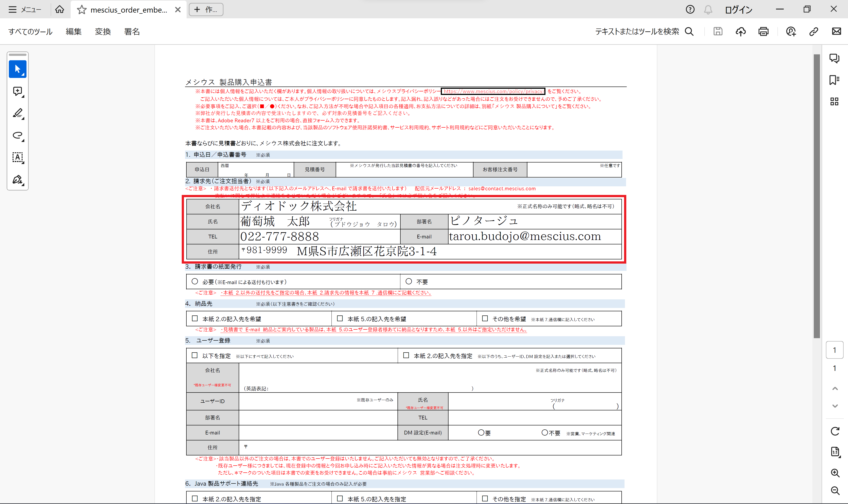Check 本紙 5.の記入先を希望 under 納品先
The image size is (848, 504).
click(x=340, y=319)
